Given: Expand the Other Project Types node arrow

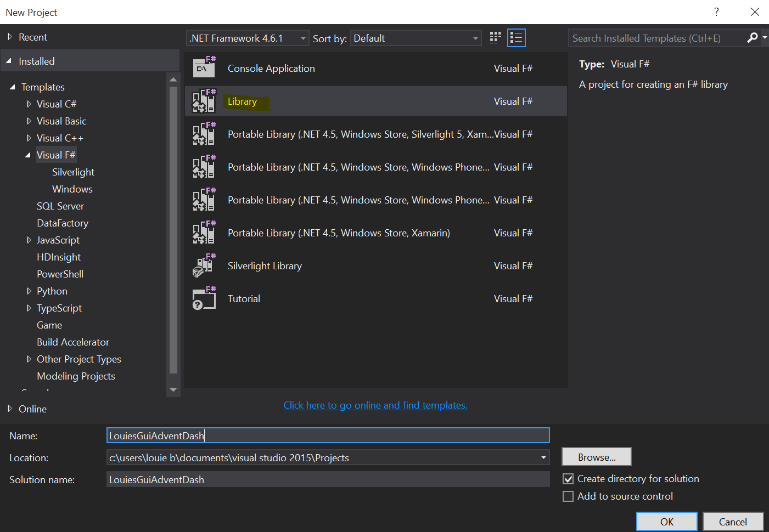Looking at the screenshot, I should pos(29,359).
